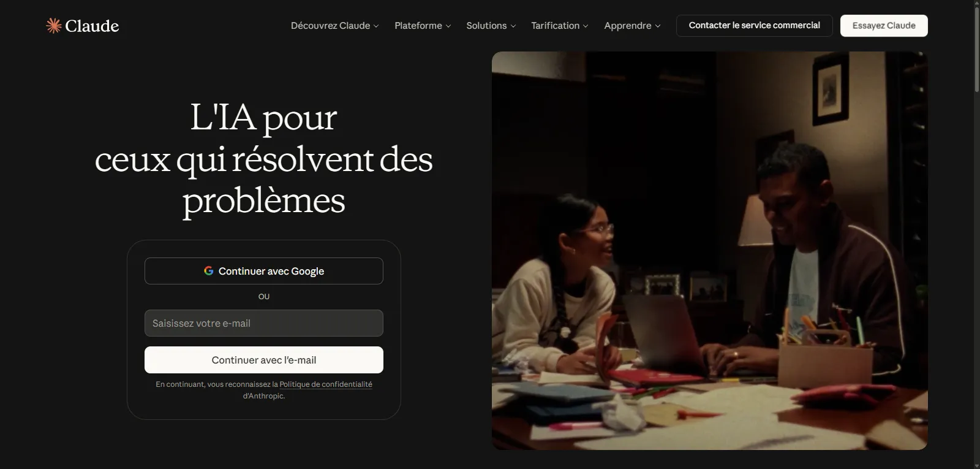Click the Claude starburst logo icon
Screen dimensions: 980x469
54,26
